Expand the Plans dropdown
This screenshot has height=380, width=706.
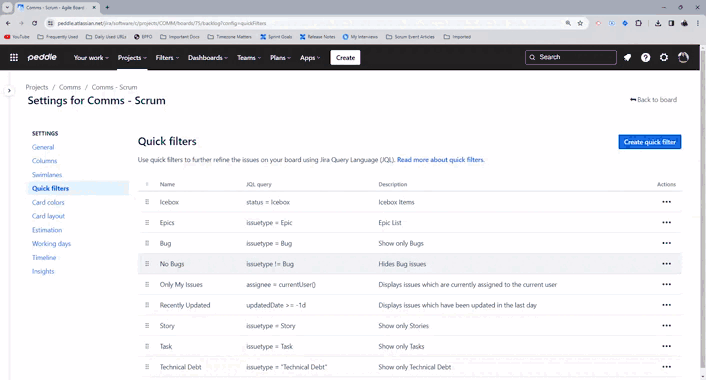click(x=280, y=58)
